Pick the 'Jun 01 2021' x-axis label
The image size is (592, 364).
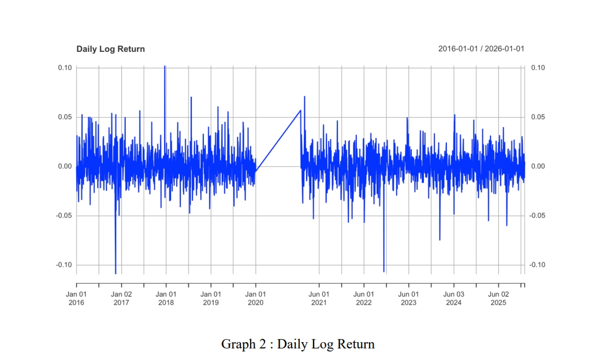(319, 298)
